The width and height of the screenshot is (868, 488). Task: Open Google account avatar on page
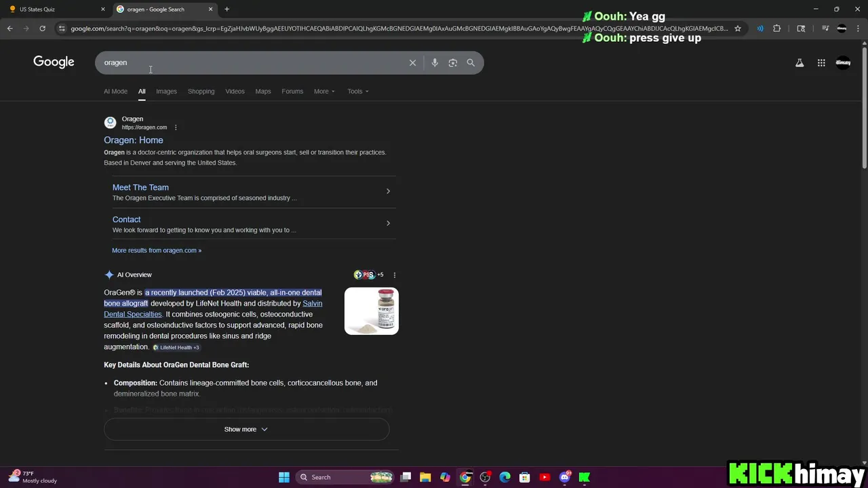pyautogui.click(x=843, y=62)
